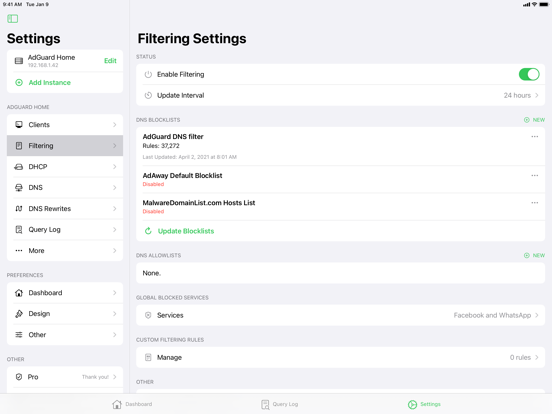Switch to the Query Log bottom tab
The height and width of the screenshot is (414, 552).
tap(280, 404)
